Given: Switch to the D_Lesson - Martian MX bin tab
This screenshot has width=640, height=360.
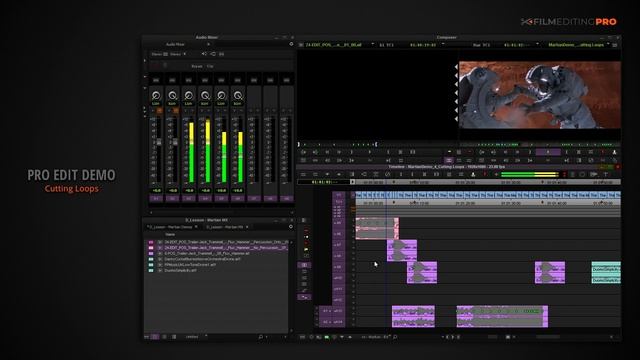Looking at the screenshot, I should click(x=225, y=227).
